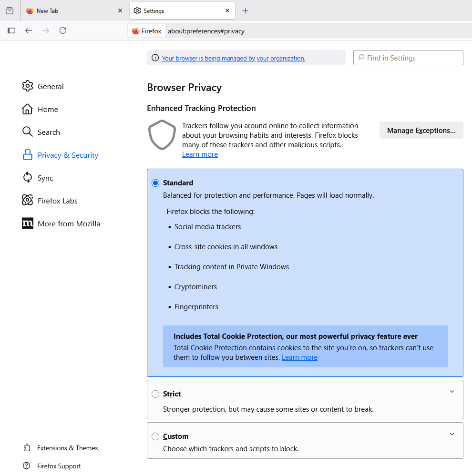
Task: Choose Custom tracking protection
Action: pos(155,436)
